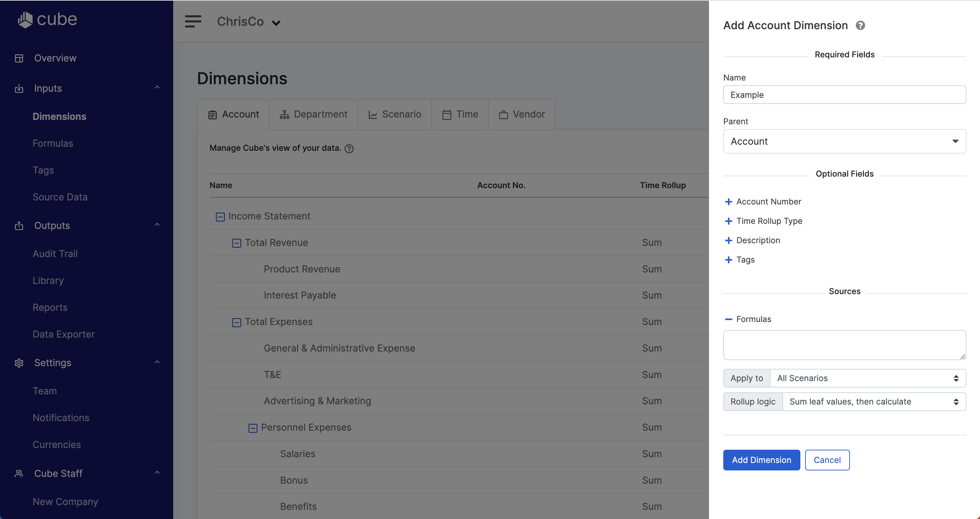The width and height of the screenshot is (980, 519).
Task: Open help icon beside Add Account Dimension
Action: 860,25
